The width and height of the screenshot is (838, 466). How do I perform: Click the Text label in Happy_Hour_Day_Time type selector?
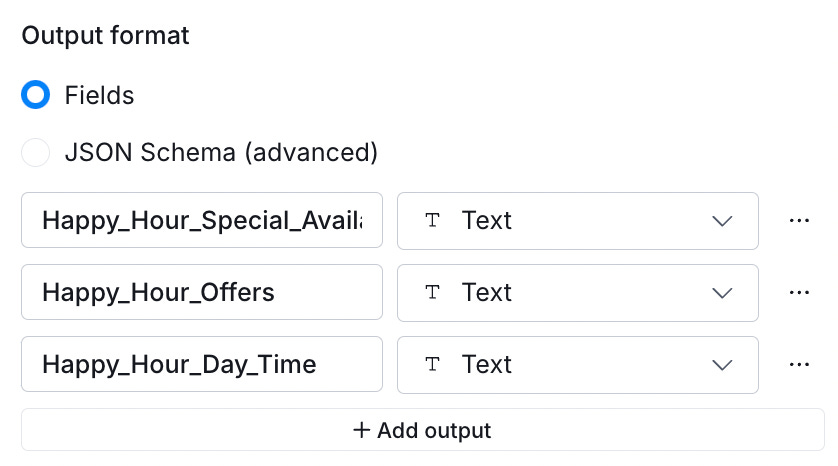tap(487, 365)
